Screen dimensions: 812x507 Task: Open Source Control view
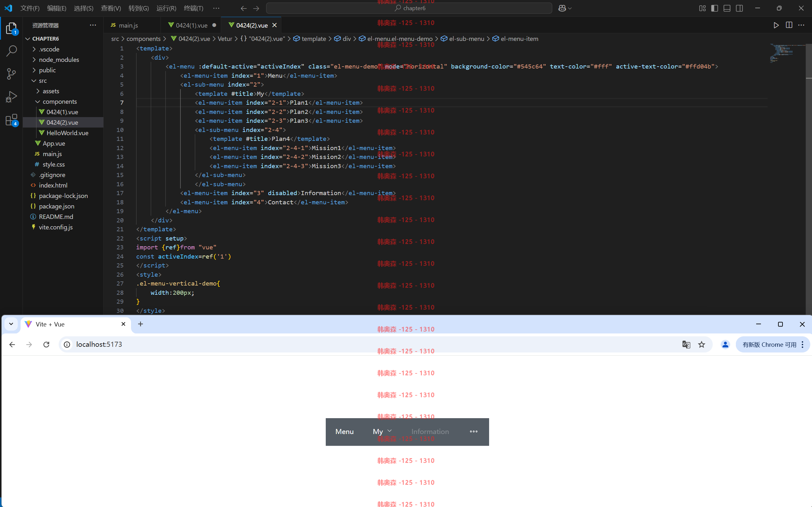pyautogui.click(x=11, y=74)
